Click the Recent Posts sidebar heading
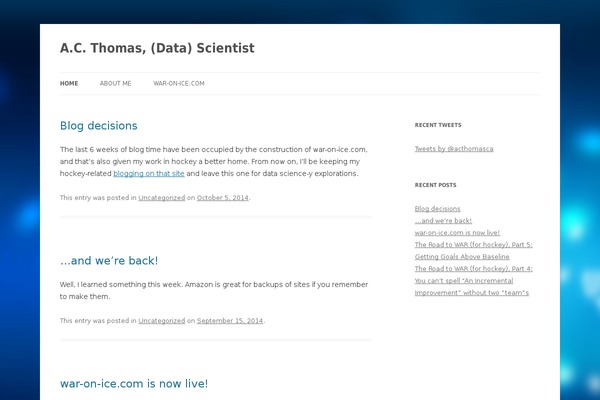 (x=435, y=186)
